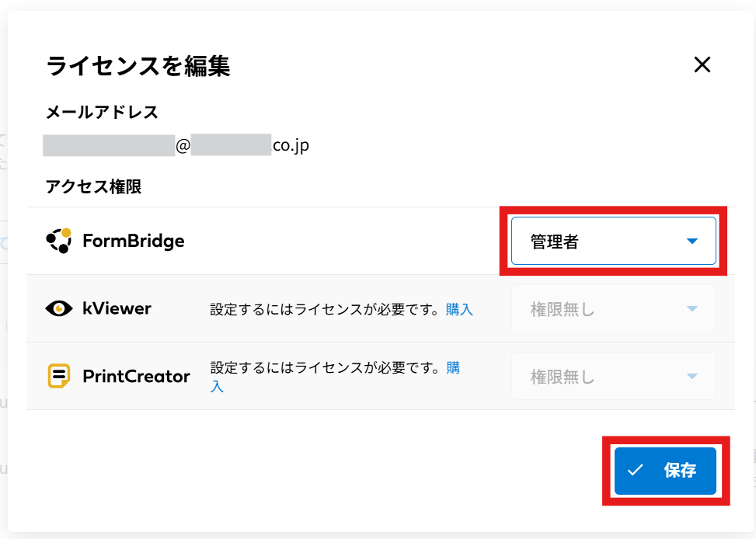Click the FormBridge logo icon
Viewport: 756px width, 539px height.
(58, 241)
